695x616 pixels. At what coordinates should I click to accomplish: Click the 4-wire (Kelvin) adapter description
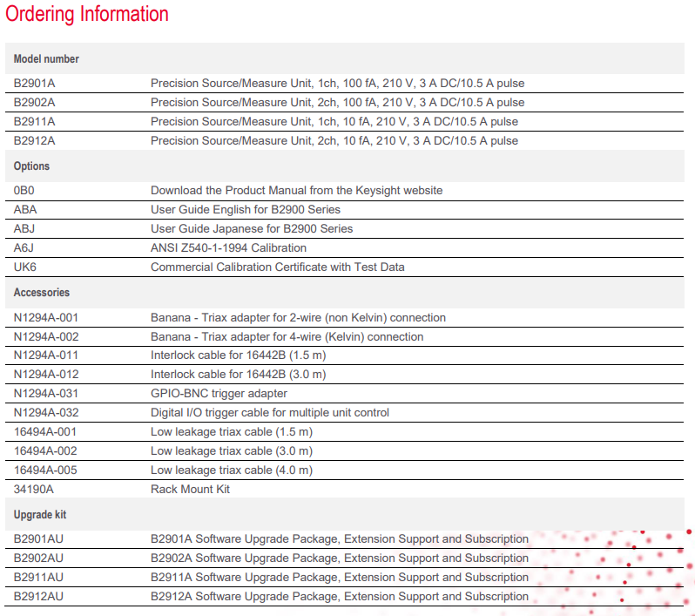click(287, 337)
